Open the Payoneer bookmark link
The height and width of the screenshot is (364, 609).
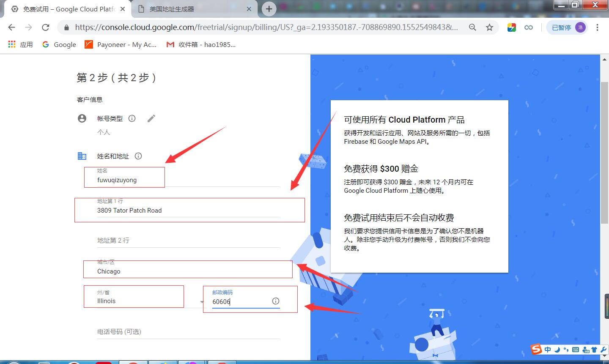(120, 44)
